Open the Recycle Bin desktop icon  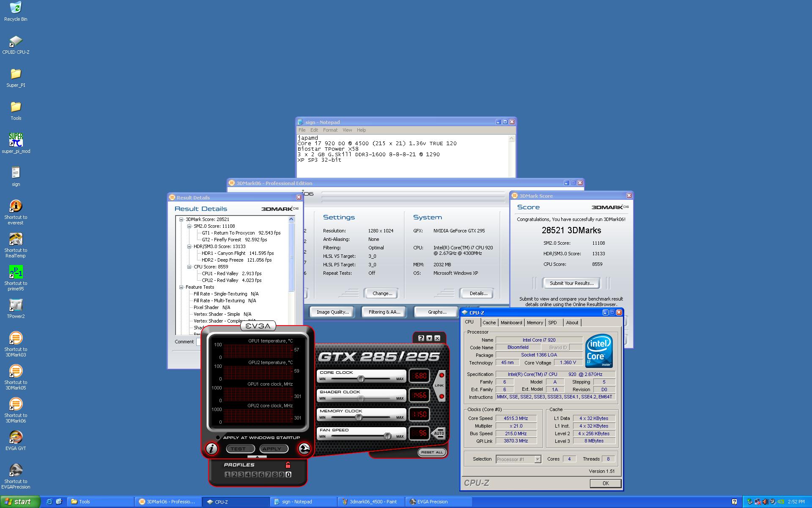click(x=16, y=11)
